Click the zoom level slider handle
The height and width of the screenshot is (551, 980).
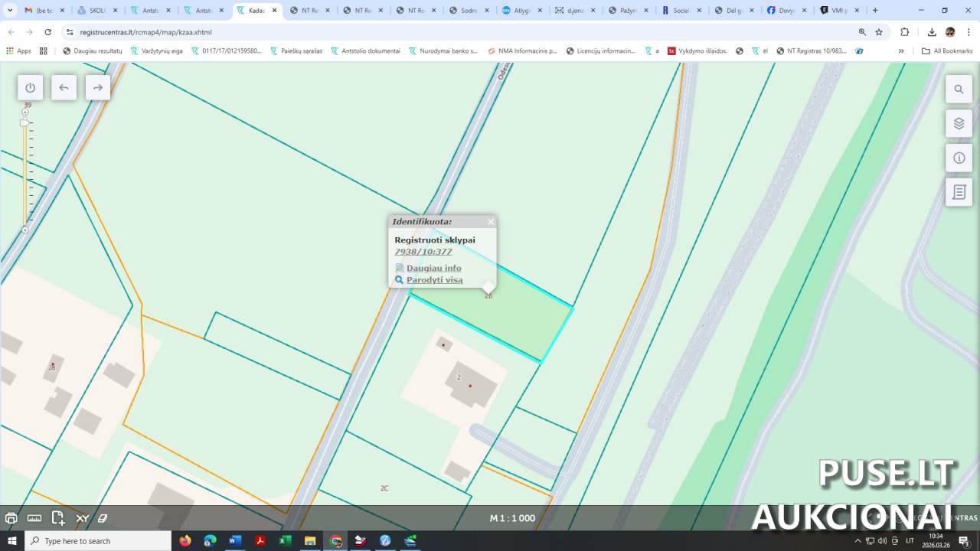(24, 122)
